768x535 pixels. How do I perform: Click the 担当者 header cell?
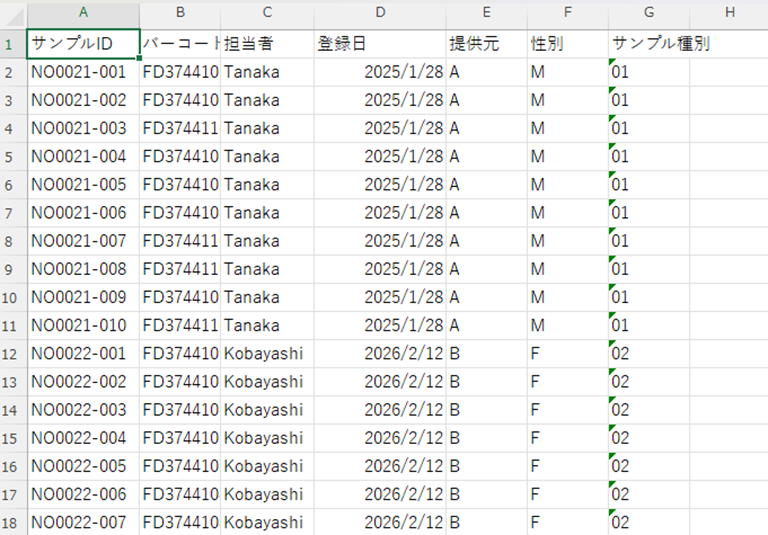click(x=267, y=44)
